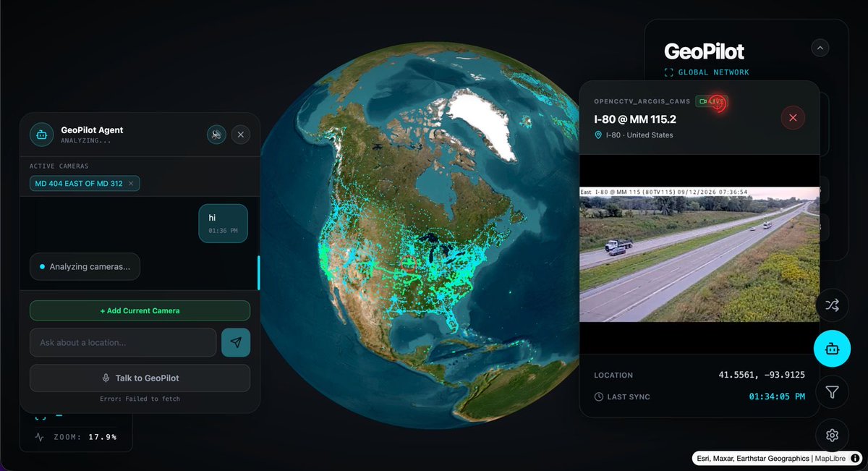Image resolution: width=868 pixels, height=471 pixels.
Task: Send the chat message with the arrow icon
Action: click(236, 342)
